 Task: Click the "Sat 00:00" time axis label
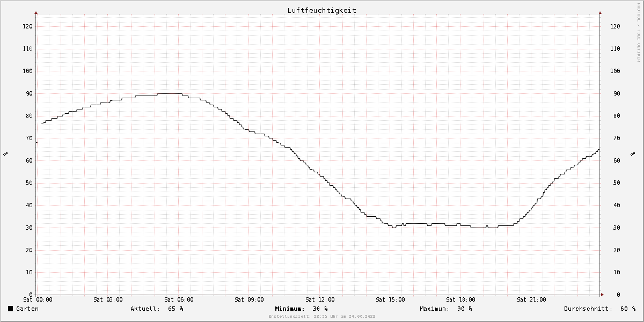tap(38, 299)
